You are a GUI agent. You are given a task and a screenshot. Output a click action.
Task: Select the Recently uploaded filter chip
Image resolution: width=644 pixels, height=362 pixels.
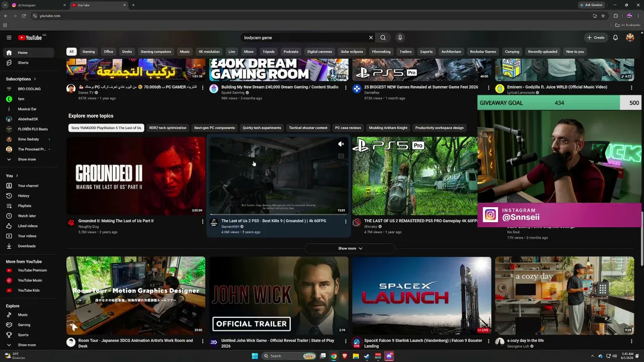click(x=542, y=52)
